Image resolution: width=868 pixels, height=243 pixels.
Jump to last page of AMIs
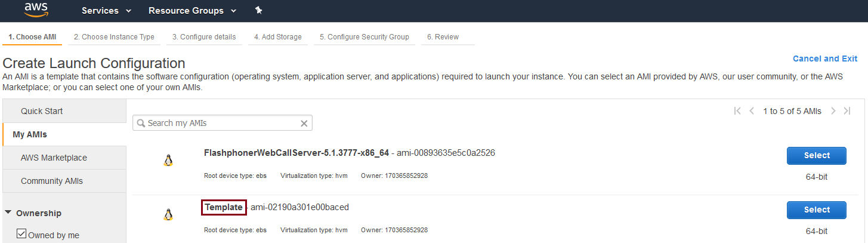[847, 111]
